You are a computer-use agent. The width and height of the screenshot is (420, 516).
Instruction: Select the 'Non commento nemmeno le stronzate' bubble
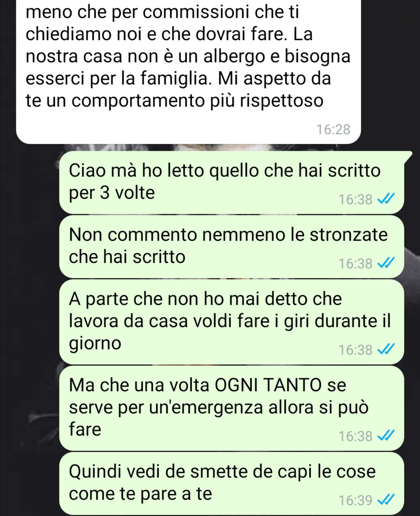231,247
